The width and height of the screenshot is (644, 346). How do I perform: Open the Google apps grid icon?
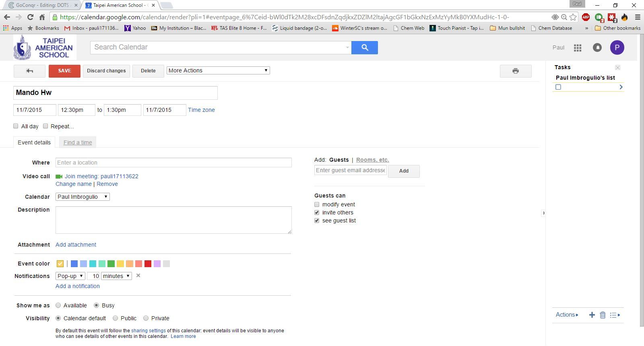(x=578, y=48)
